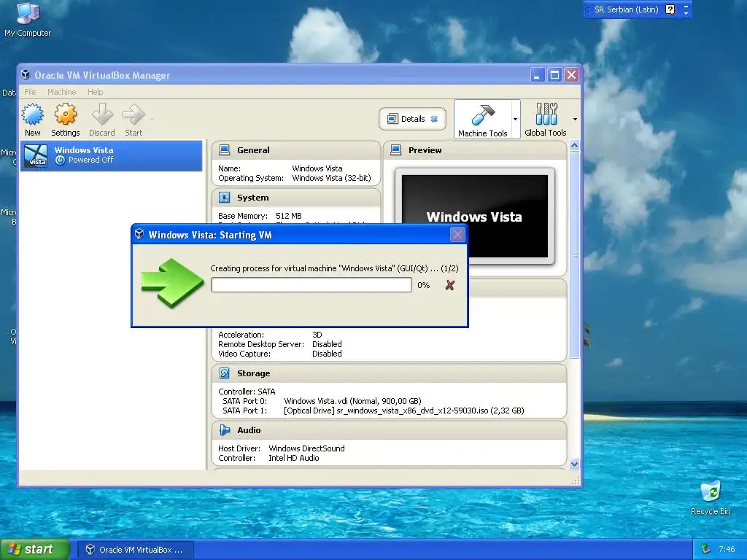Viewport: 747px width, 560px height.
Task: Click the details pane vertical scrollbar thumb
Action: pyautogui.click(x=575, y=254)
